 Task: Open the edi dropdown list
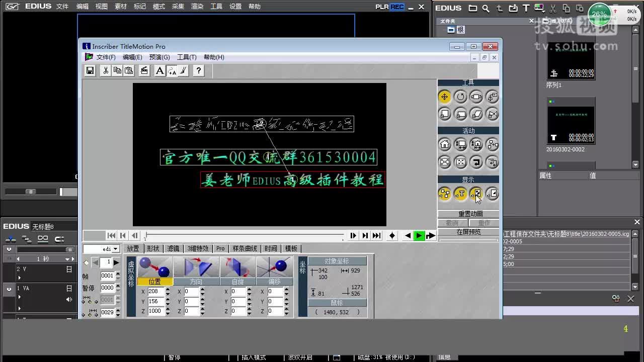coord(116,248)
